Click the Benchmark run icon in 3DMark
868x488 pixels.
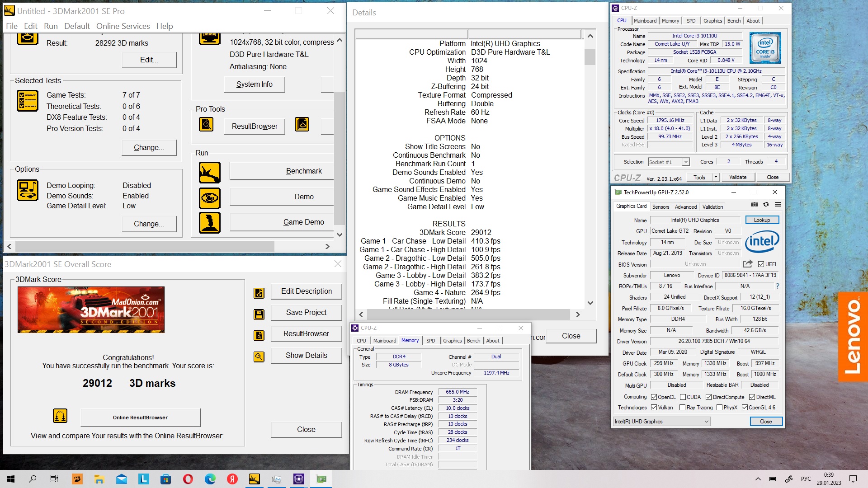[x=210, y=173]
